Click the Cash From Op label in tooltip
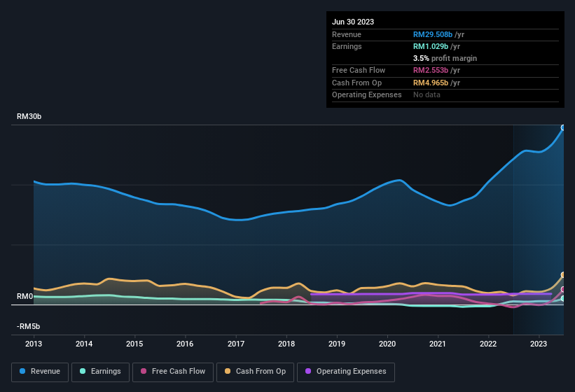The width and height of the screenshot is (575, 392). click(x=356, y=83)
